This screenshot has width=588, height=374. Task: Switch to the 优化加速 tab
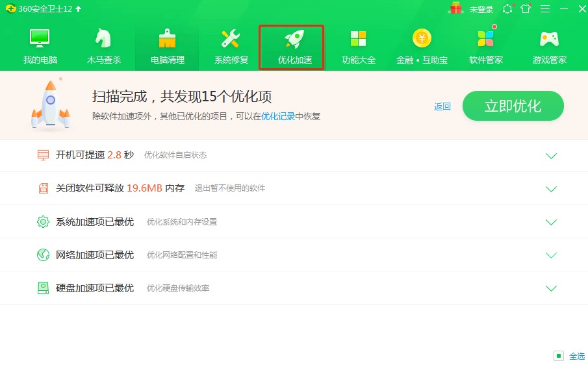pyautogui.click(x=291, y=45)
